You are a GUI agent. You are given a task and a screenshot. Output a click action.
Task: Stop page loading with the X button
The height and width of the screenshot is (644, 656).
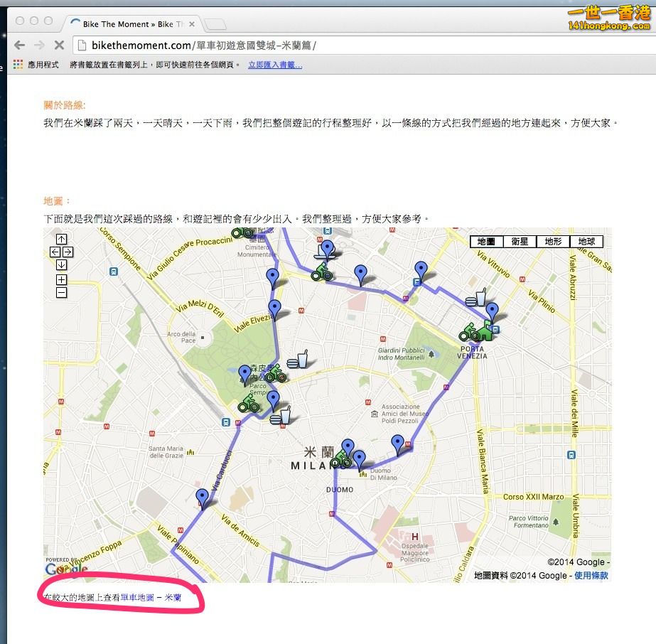pos(59,45)
